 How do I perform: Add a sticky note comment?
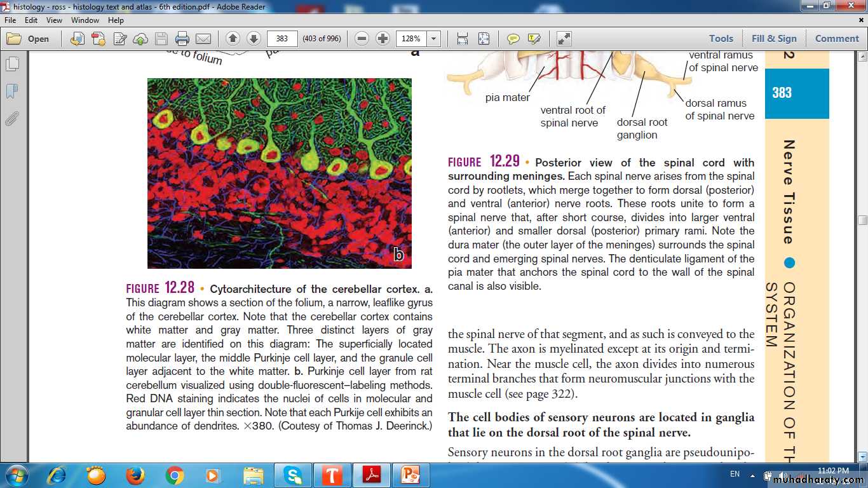(513, 39)
